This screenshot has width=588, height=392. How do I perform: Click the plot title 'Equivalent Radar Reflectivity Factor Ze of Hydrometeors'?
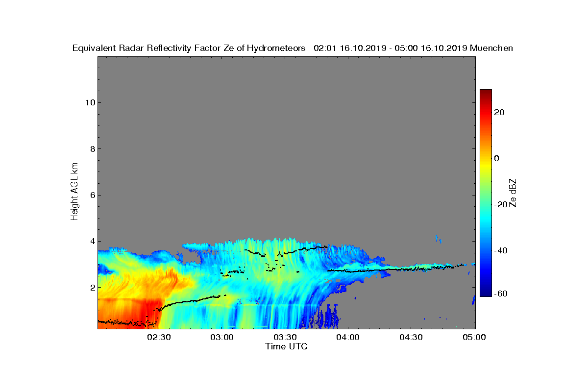click(189, 48)
